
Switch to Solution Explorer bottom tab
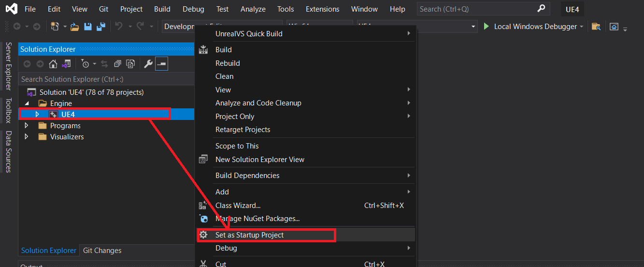(48, 251)
